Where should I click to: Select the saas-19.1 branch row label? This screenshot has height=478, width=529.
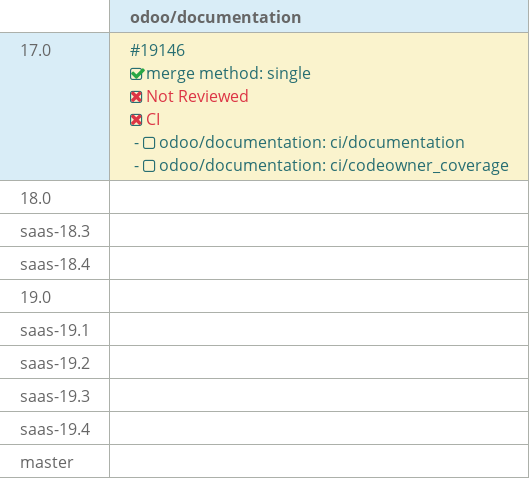click(x=55, y=331)
